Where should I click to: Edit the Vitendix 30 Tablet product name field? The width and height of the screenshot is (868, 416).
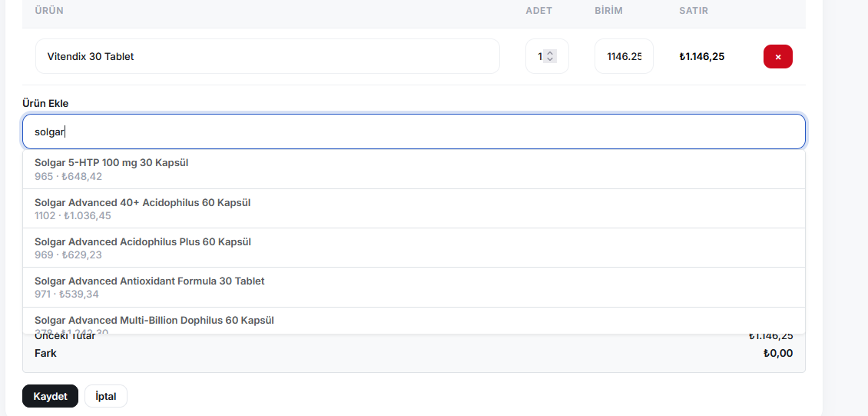coord(267,56)
